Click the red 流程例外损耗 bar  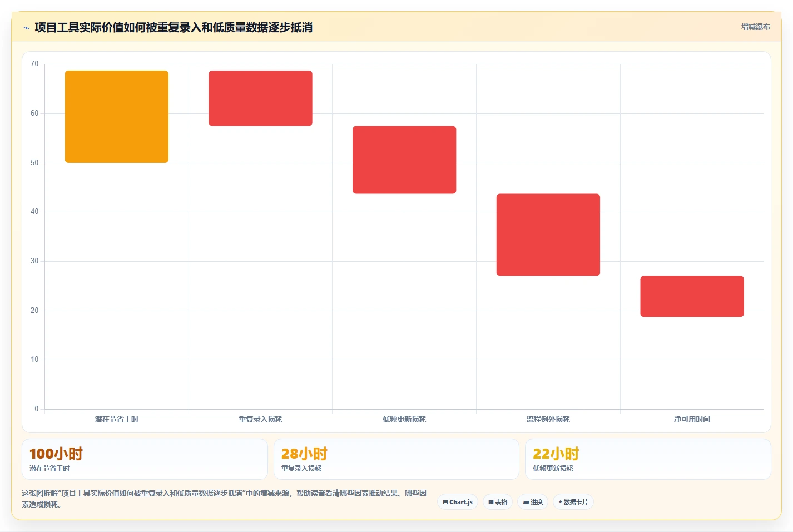[x=548, y=235]
